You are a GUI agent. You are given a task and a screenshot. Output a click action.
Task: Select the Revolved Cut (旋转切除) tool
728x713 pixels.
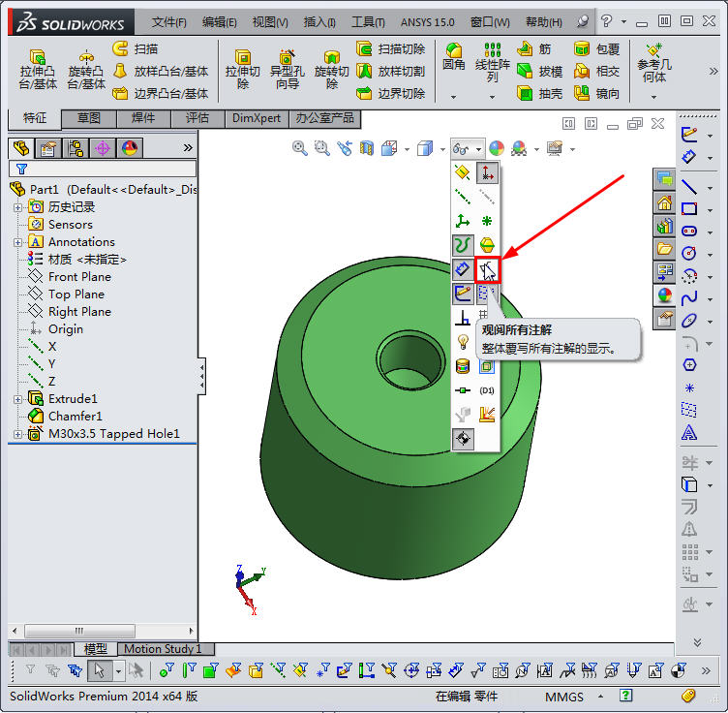(332, 70)
